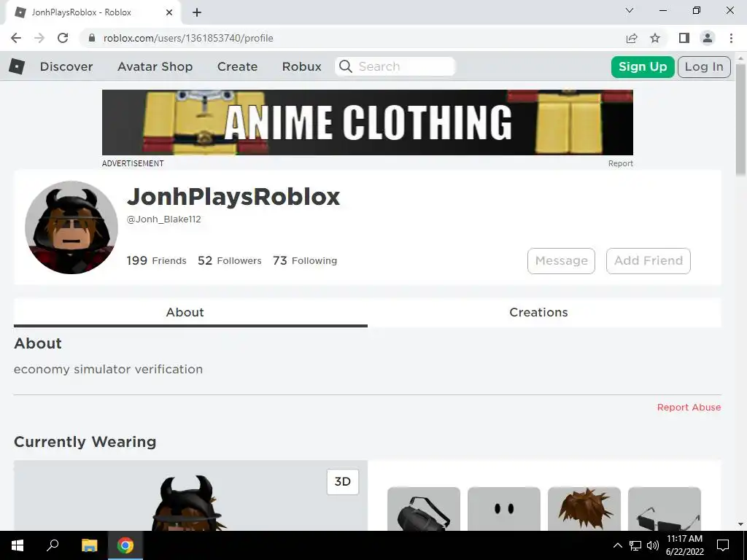Click the Message button
This screenshot has width=747, height=560.
point(561,260)
